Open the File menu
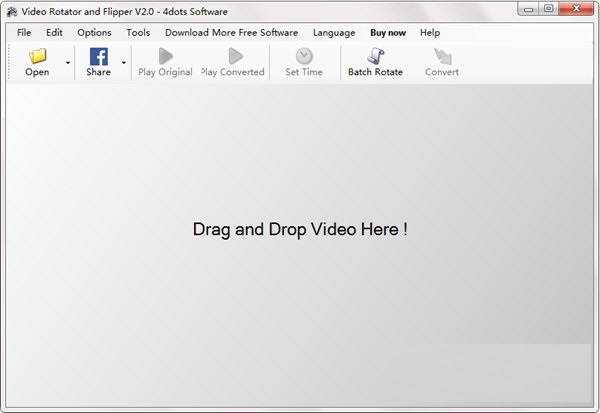 click(24, 32)
